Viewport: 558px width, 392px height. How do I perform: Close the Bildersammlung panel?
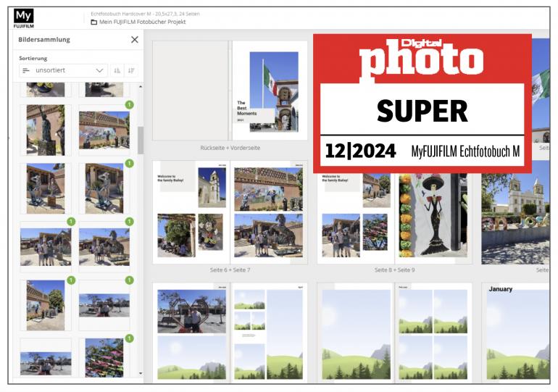pos(135,39)
